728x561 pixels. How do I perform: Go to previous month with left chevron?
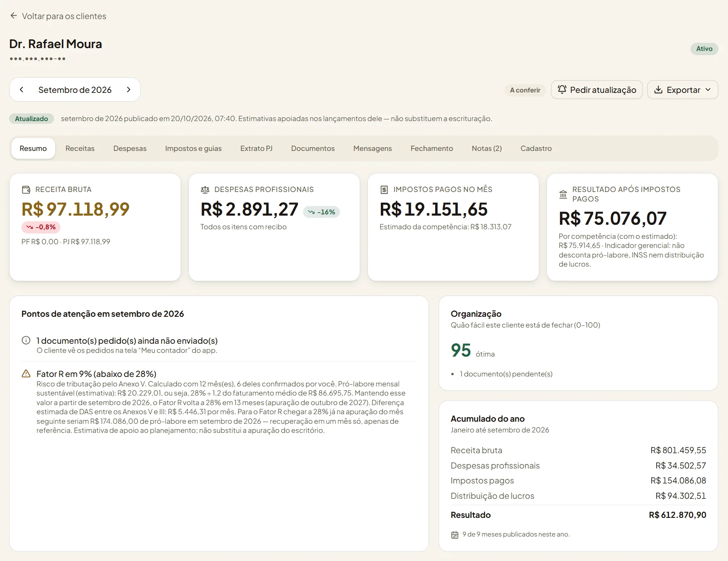(x=22, y=90)
